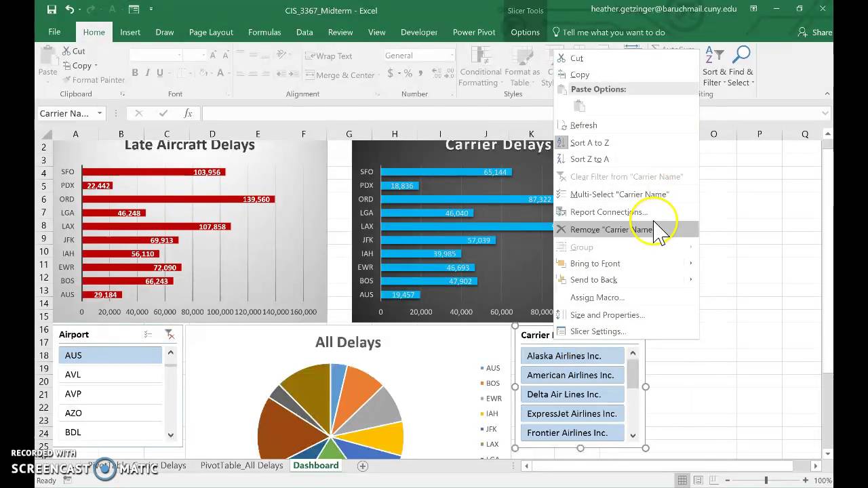
Task: Open Quick Access Toolbar customize dropdown
Action: click(x=151, y=9)
